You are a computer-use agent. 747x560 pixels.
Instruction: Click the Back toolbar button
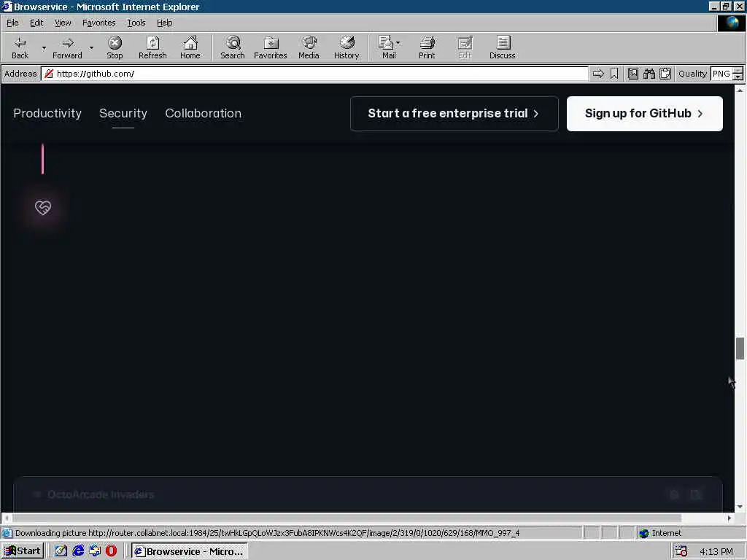point(20,47)
